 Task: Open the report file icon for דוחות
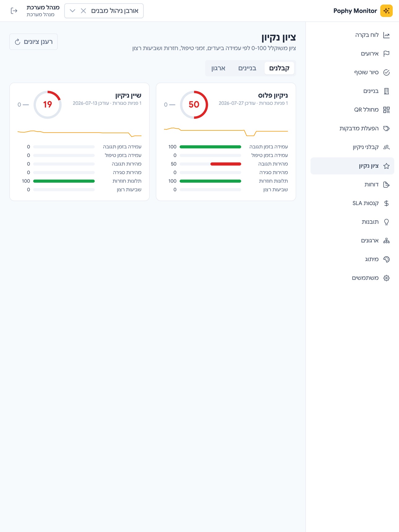pyautogui.click(x=386, y=185)
